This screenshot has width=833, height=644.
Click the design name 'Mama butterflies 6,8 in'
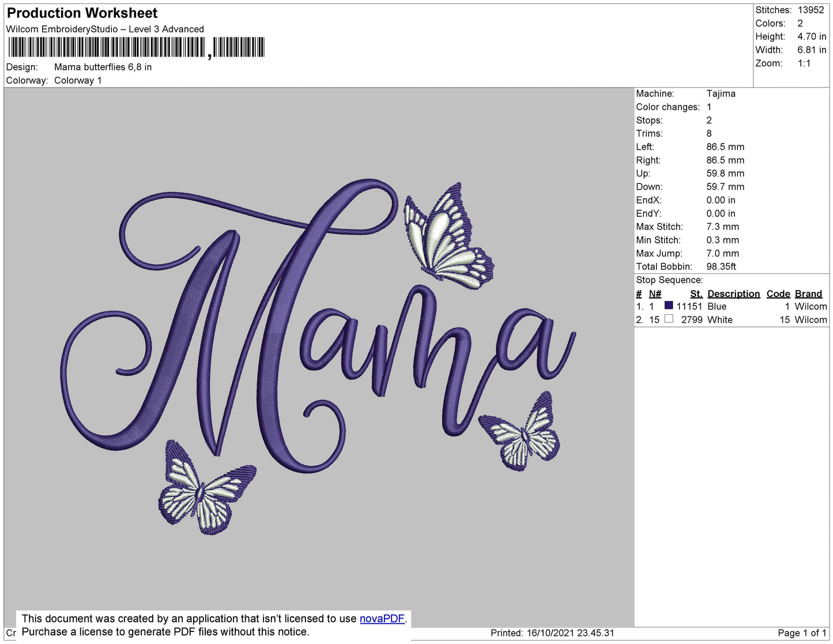click(x=103, y=67)
